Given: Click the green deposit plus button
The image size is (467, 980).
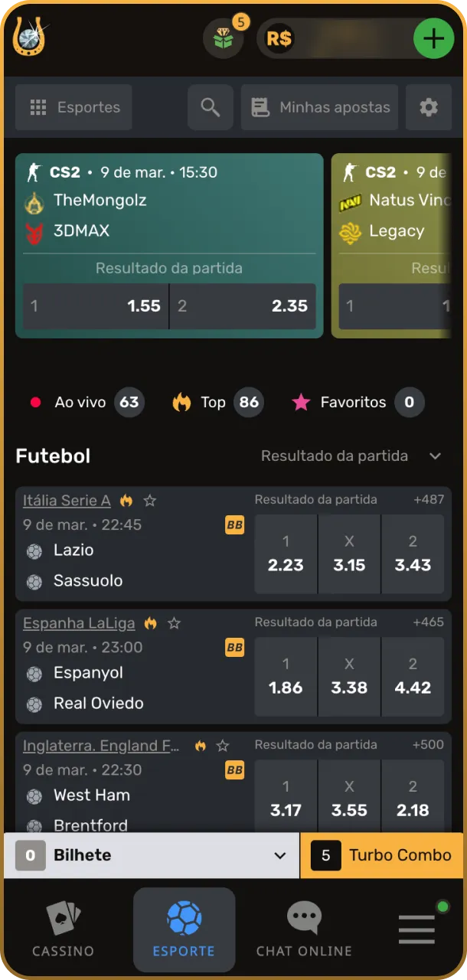Looking at the screenshot, I should (434, 38).
